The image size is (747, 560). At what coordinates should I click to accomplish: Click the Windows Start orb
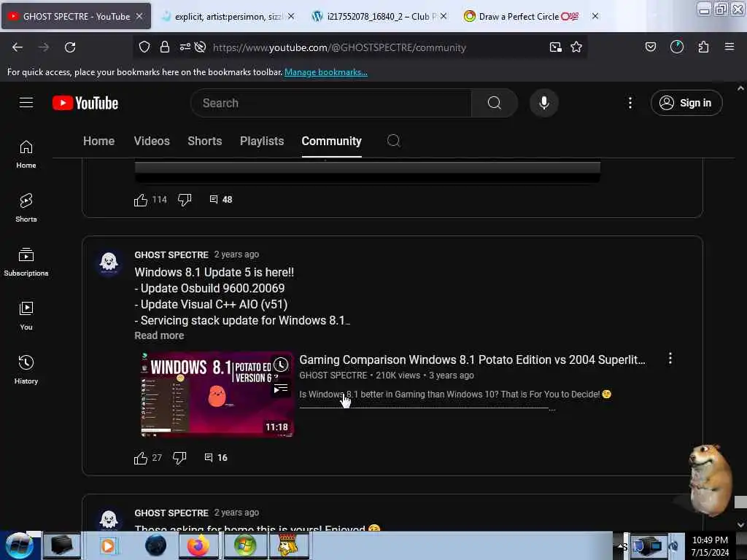click(20, 545)
